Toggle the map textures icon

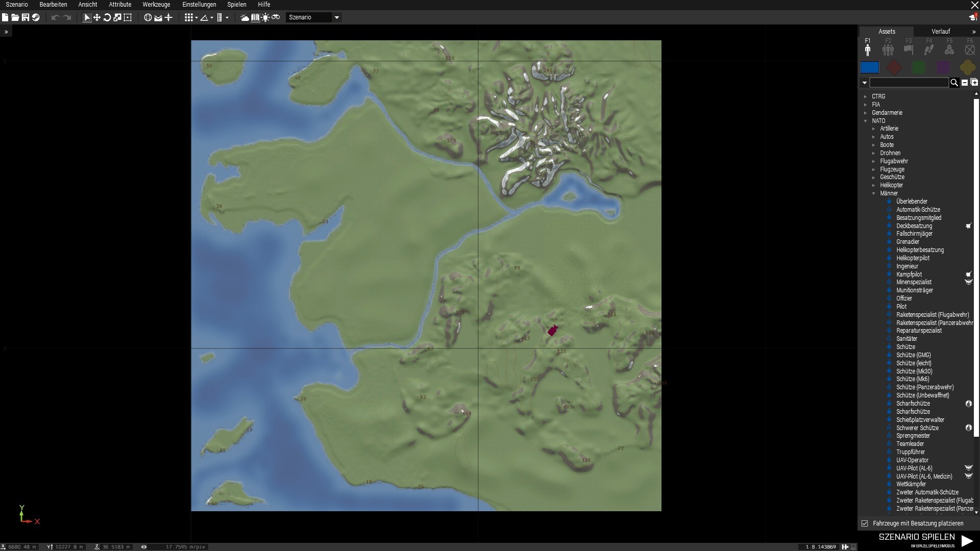pyautogui.click(x=255, y=17)
